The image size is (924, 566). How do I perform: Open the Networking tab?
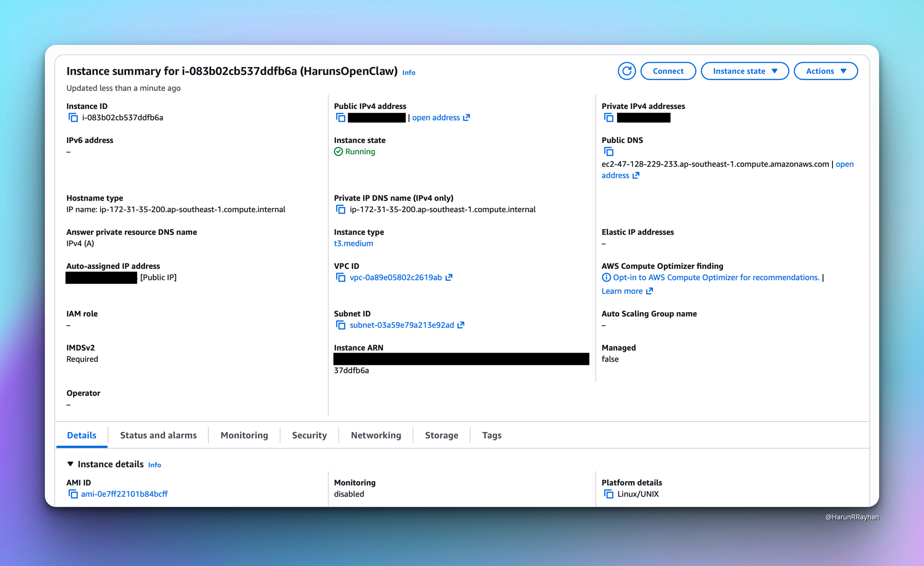click(x=376, y=435)
